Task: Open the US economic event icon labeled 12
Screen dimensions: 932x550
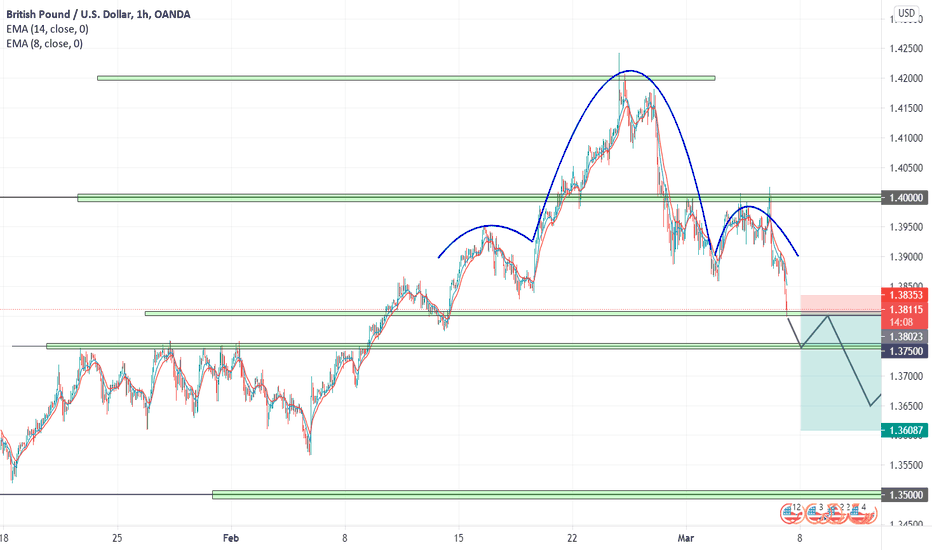Action: [x=794, y=513]
